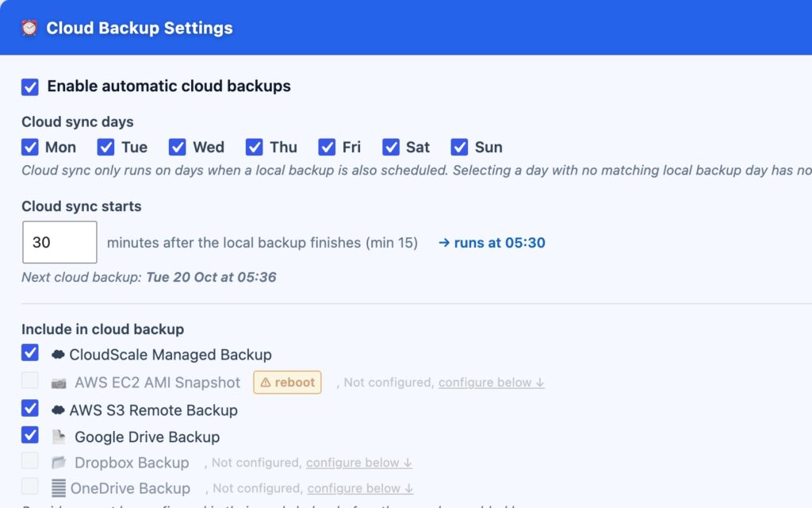Viewport: 812px width, 508px height.
Task: Uncheck the Wed sync day
Action: pos(177,147)
